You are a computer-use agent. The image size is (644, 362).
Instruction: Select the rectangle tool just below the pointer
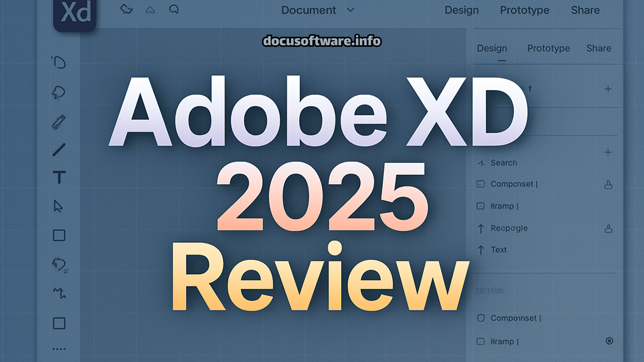point(59,235)
